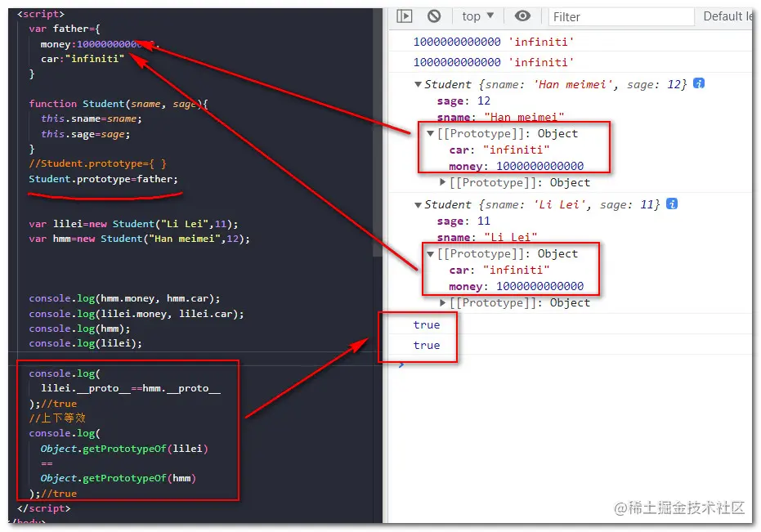Collapse the Li Lei [[Prototype]] node showing car
This screenshot has height=532, width=761.
click(430, 254)
